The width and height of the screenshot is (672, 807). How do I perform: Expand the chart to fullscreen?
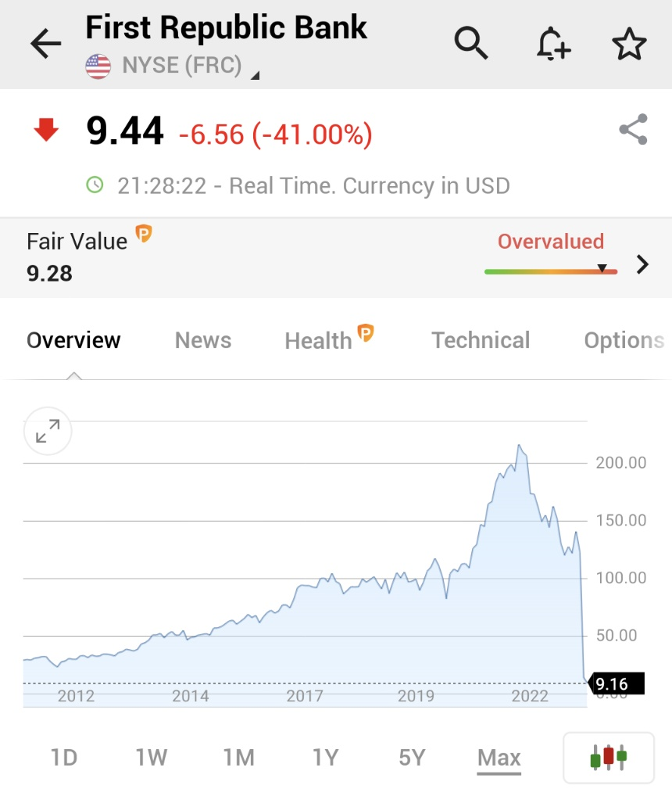[48, 431]
